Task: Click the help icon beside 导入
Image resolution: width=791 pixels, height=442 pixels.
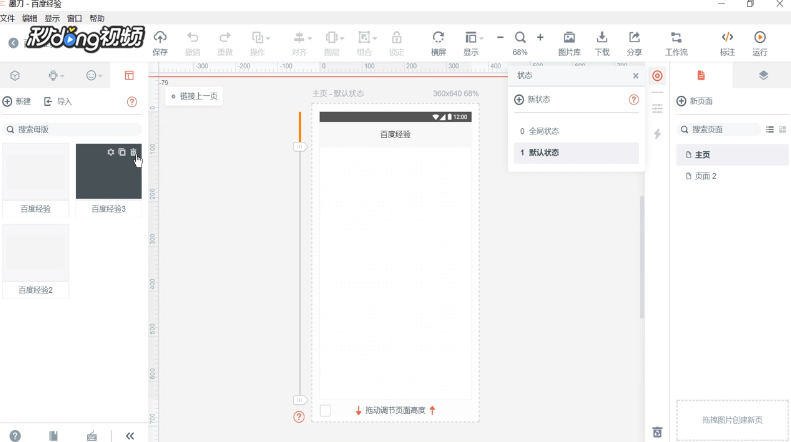Action: point(132,102)
